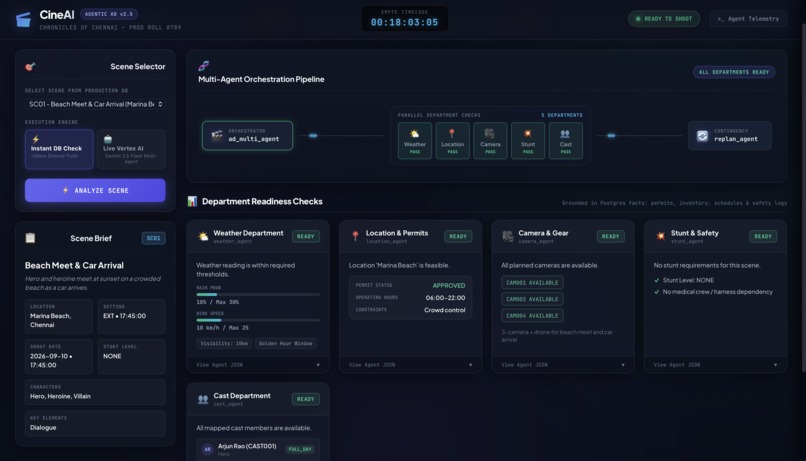Click the green dot in Ready to Shoot
The height and width of the screenshot is (461, 806).
[638, 19]
